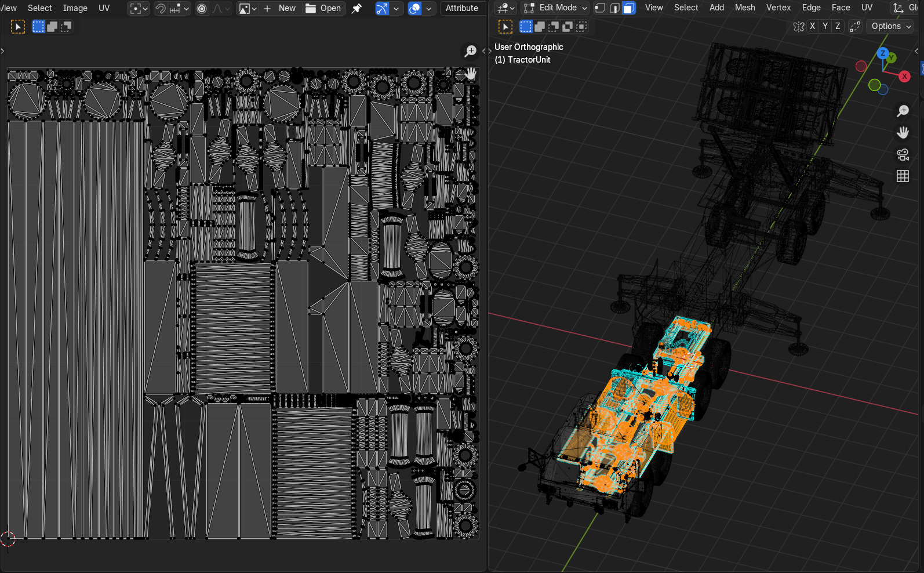The image size is (924, 573).
Task: Select the tweak select tool in UV editor
Action: (18, 27)
